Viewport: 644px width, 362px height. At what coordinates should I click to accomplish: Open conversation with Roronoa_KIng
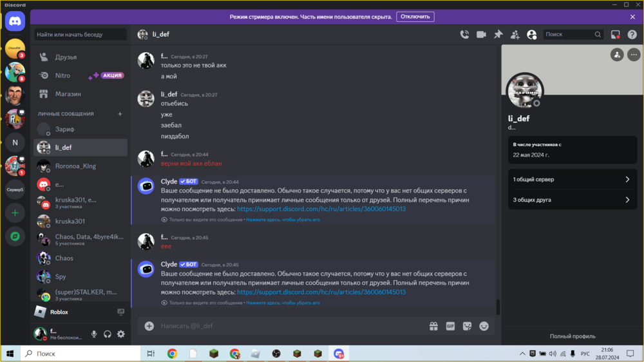click(x=80, y=166)
